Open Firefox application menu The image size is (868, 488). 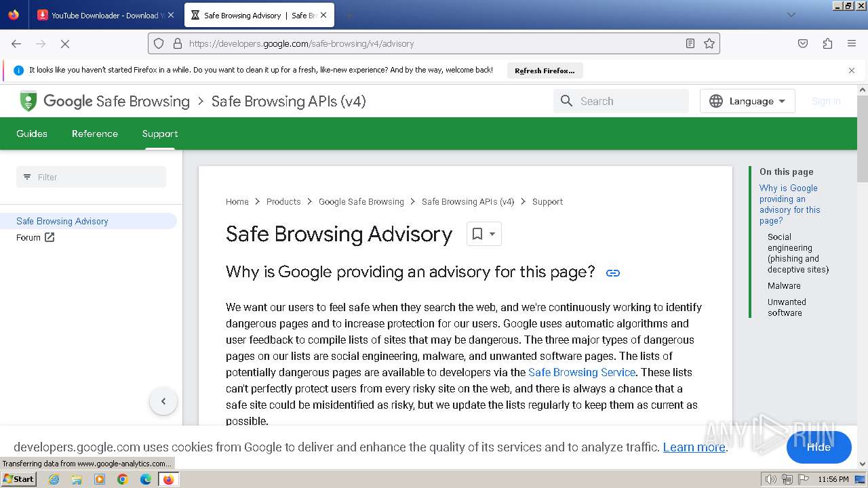tap(852, 43)
